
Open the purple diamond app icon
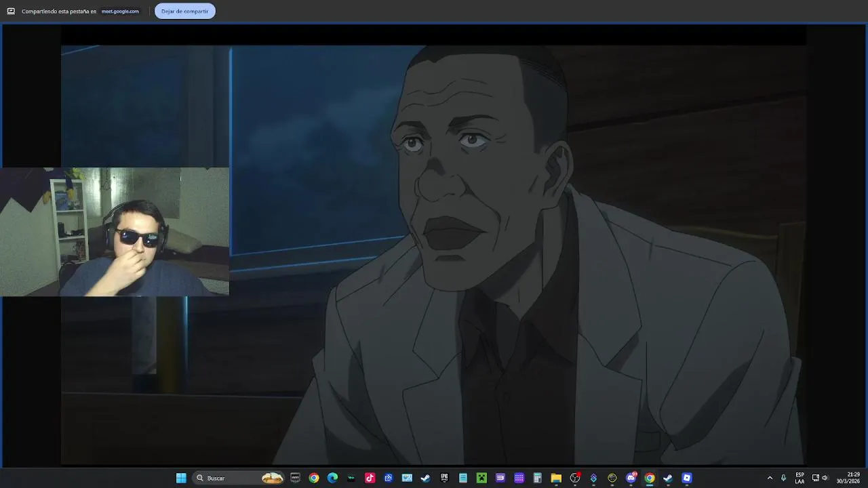tap(593, 478)
